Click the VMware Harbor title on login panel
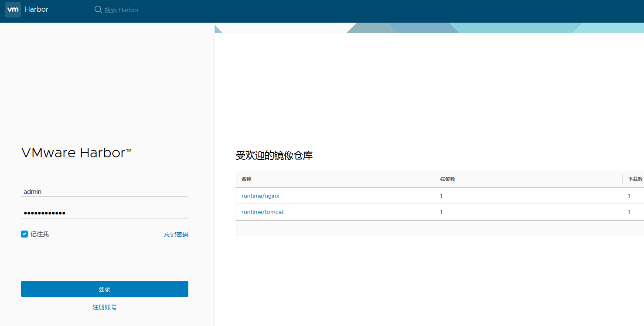Image resolution: width=644 pixels, height=326 pixels. click(76, 153)
